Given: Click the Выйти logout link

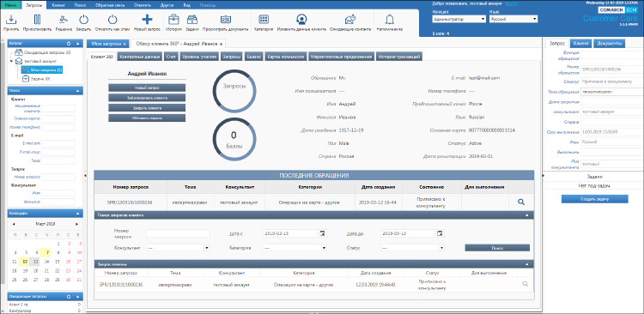Looking at the screenshot, I should pyautogui.click(x=512, y=3).
